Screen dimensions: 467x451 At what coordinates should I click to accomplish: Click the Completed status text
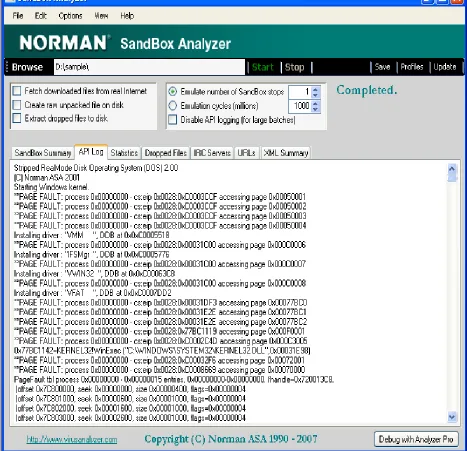point(367,90)
